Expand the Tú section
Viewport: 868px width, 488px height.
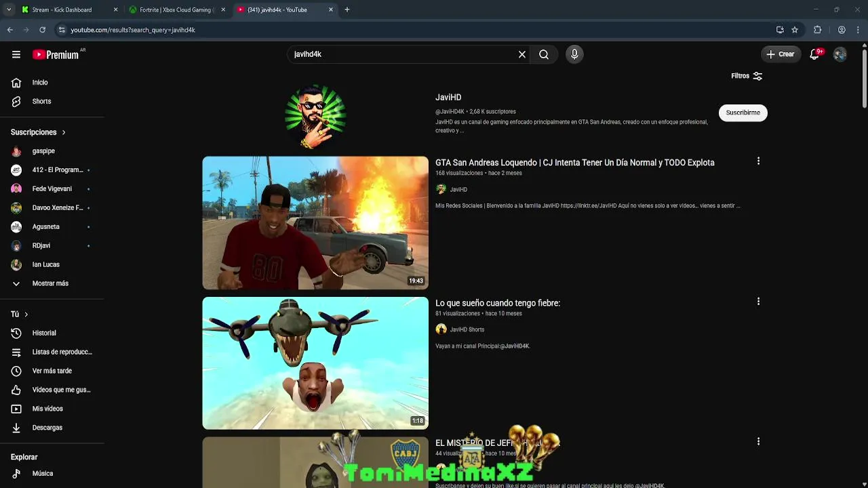19,314
